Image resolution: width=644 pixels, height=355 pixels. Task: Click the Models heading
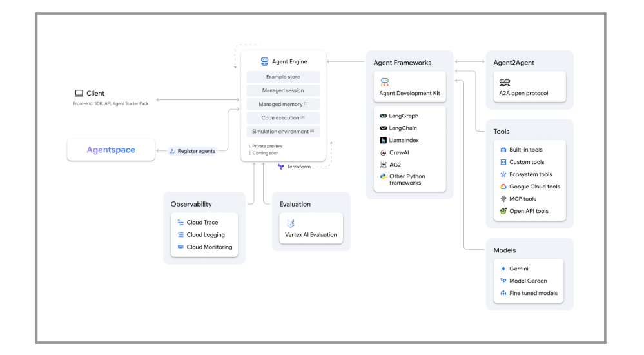[505, 250]
